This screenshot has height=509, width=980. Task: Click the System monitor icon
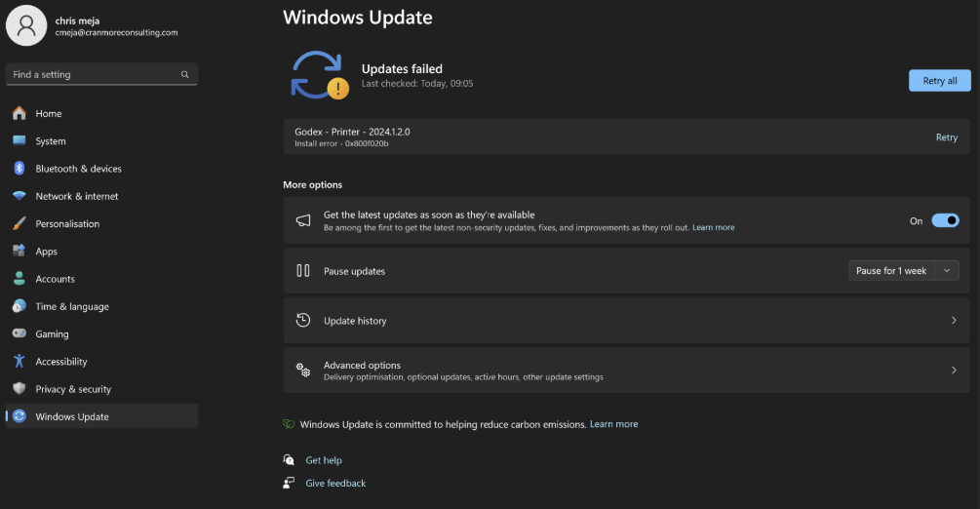click(20, 140)
